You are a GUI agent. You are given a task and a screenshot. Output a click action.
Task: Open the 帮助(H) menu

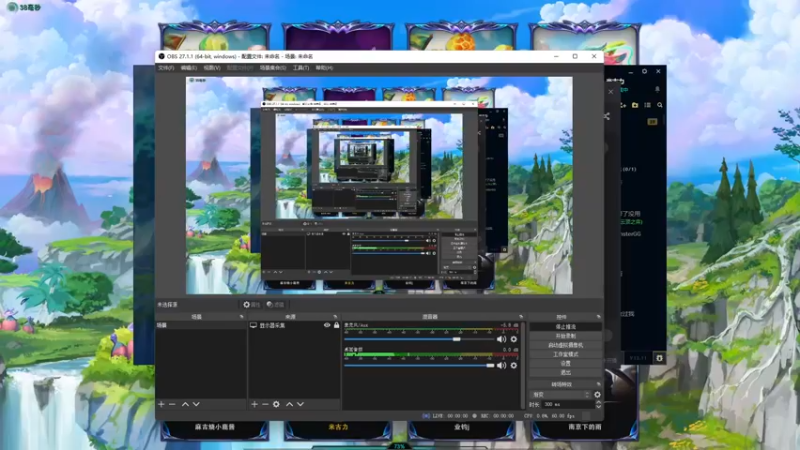click(324, 68)
